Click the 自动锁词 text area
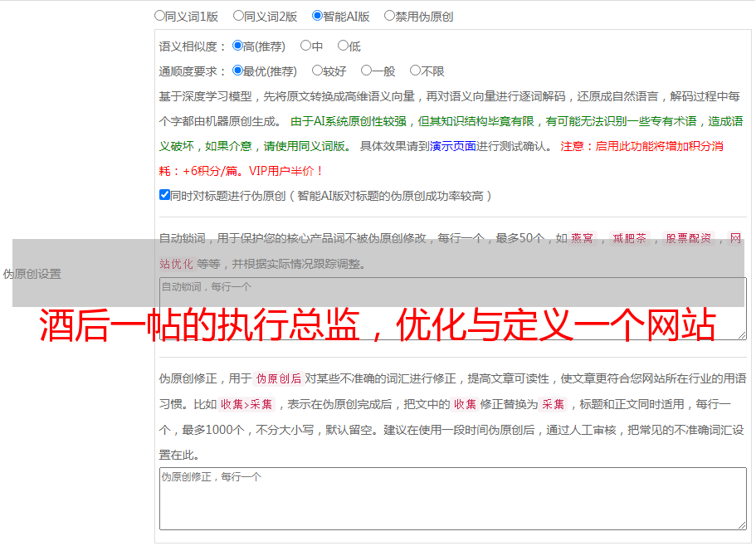 pyautogui.click(x=453, y=309)
